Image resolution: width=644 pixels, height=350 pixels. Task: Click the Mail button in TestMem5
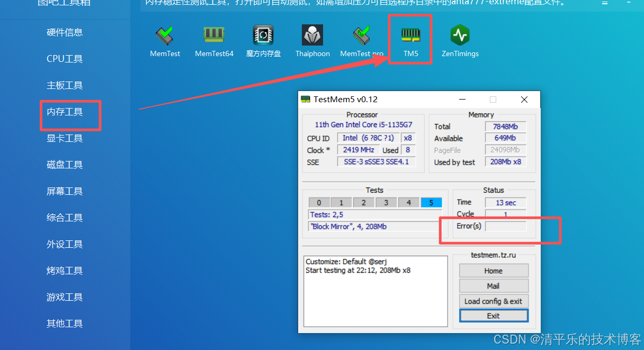494,286
